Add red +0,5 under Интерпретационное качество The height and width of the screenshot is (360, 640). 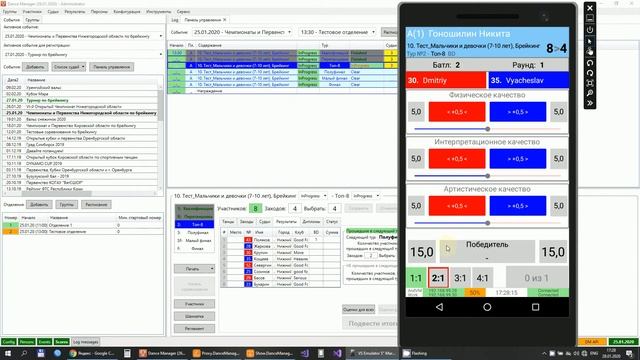click(x=457, y=159)
